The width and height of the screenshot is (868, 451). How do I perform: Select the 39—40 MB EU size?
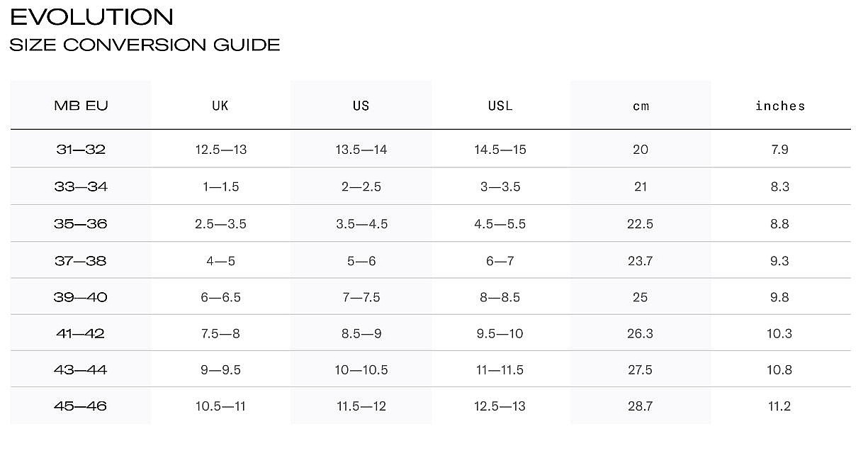click(x=81, y=297)
